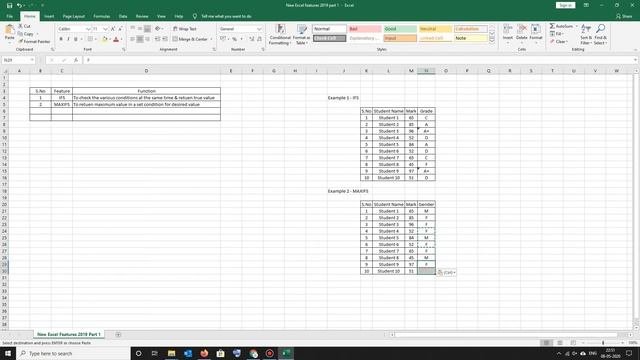Toggle Wrap Text

coord(184,29)
